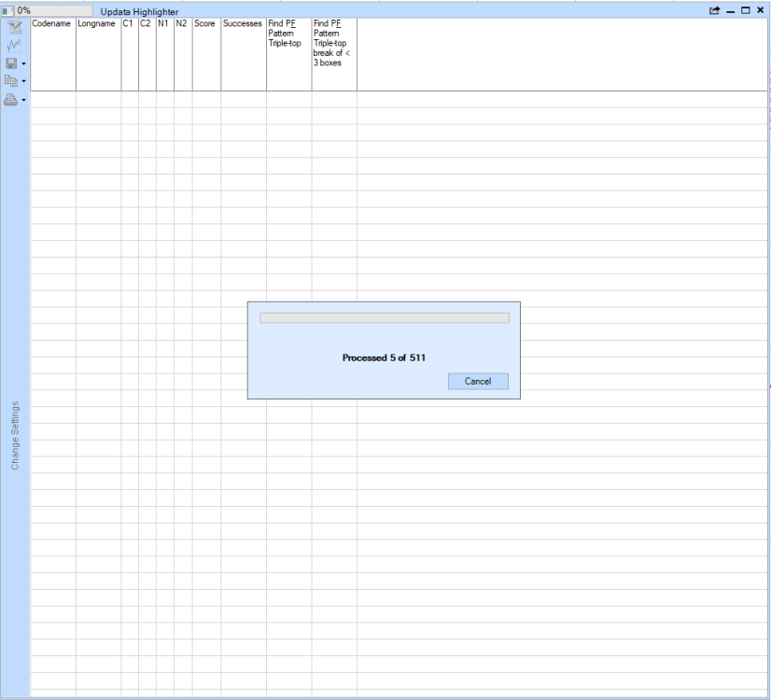Open the copy options dropdown arrow
771x700 pixels.
[x=22, y=80]
